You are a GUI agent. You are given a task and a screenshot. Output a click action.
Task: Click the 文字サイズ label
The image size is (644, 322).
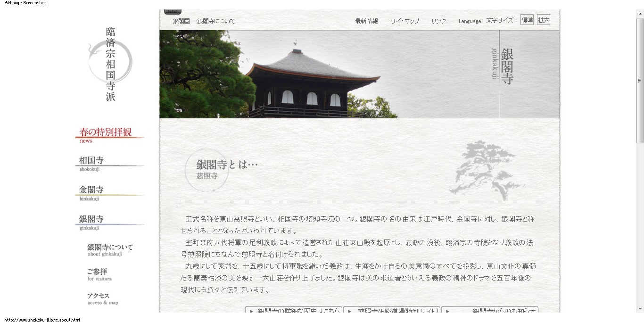coord(502,20)
